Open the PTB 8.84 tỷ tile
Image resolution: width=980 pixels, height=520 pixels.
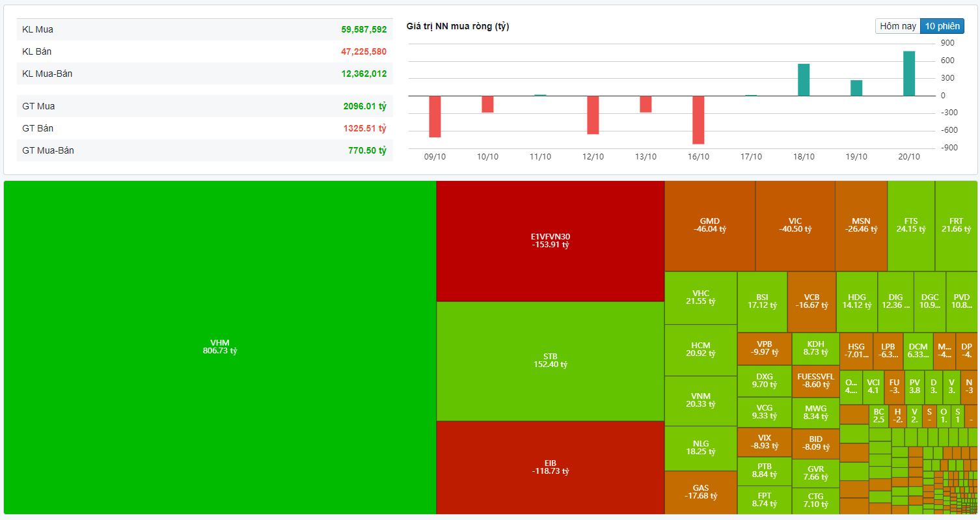click(x=764, y=471)
